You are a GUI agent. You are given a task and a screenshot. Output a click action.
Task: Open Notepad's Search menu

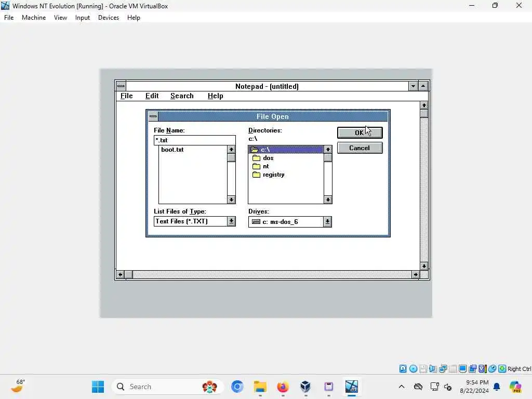click(182, 96)
